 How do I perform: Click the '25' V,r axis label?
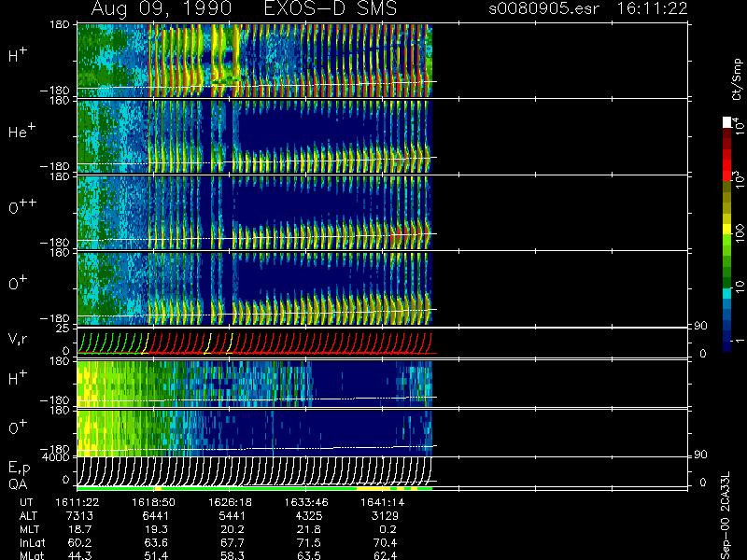tap(64, 329)
